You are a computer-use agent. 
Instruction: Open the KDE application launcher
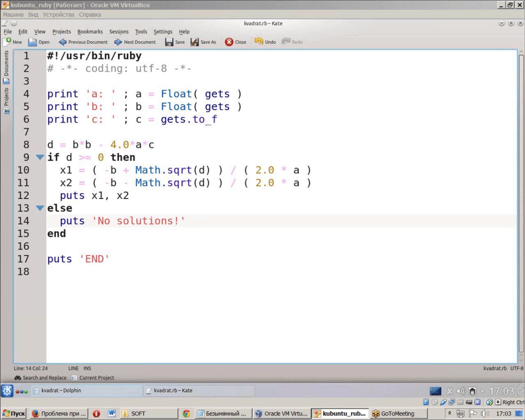(7, 391)
